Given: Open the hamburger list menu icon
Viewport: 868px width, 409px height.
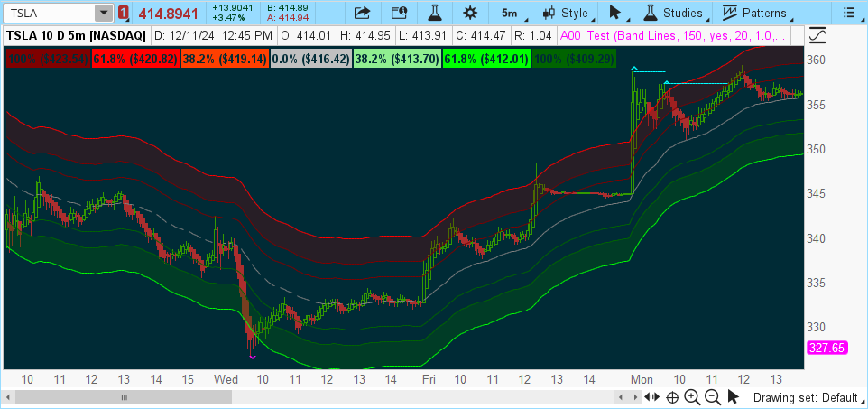Looking at the screenshot, I should tap(850, 13).
